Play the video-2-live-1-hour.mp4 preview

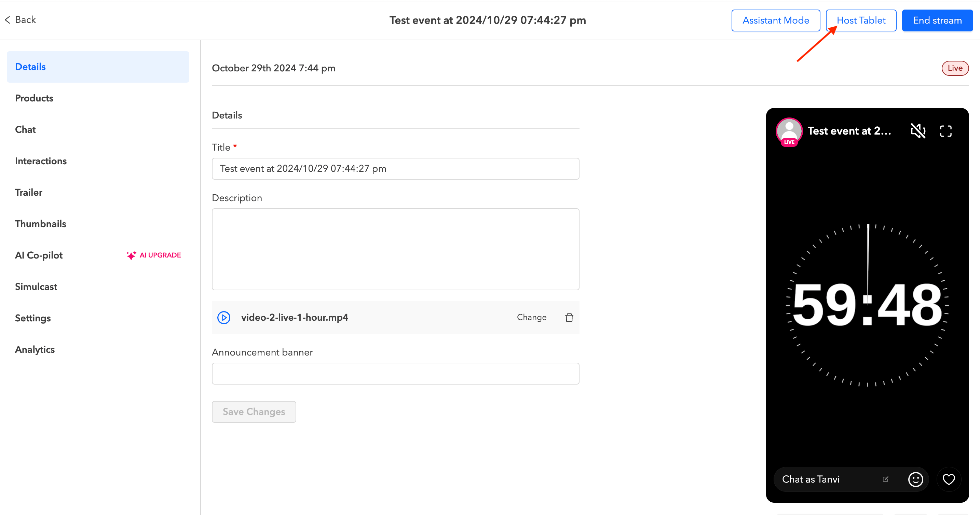click(x=224, y=317)
